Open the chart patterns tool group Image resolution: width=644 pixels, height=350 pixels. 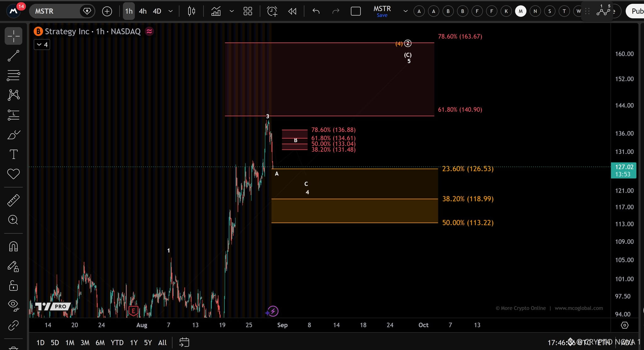click(x=14, y=95)
